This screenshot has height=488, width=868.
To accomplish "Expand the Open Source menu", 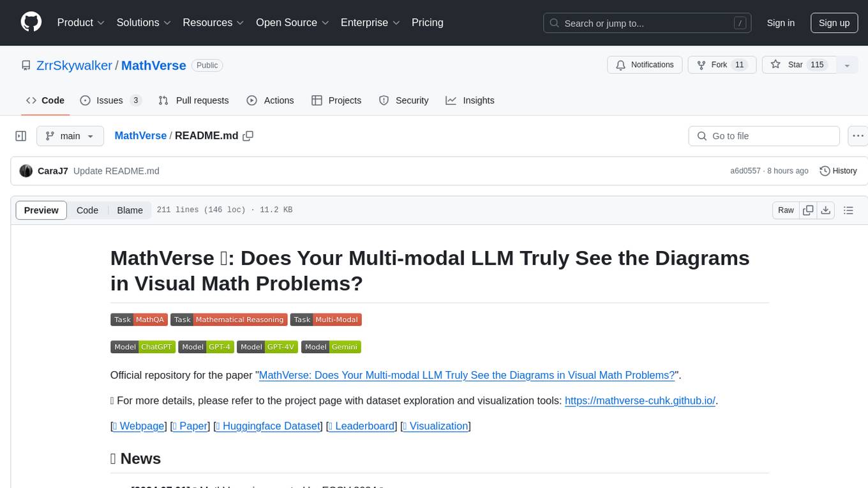I will pyautogui.click(x=292, y=22).
